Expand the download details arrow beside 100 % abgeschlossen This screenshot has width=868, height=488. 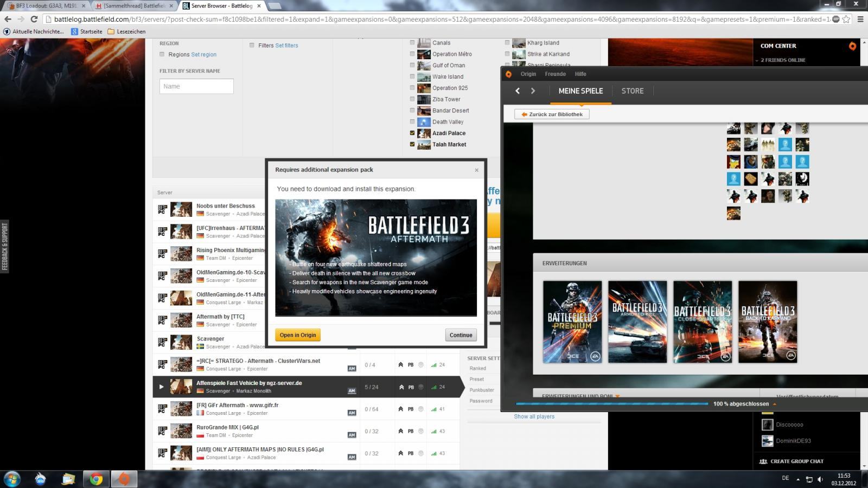[774, 404]
